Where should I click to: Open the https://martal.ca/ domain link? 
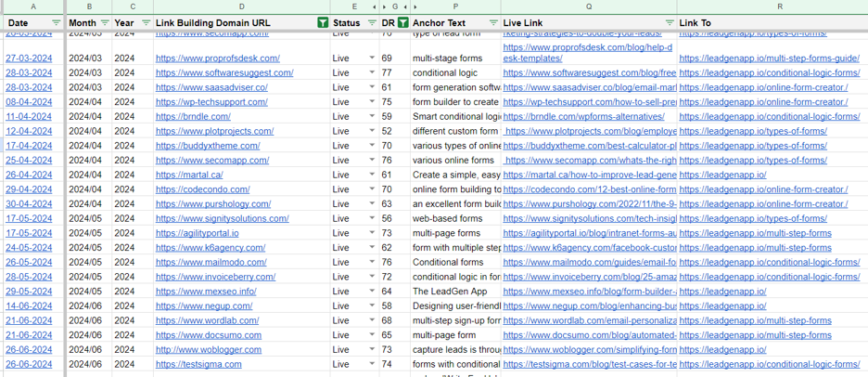click(x=189, y=175)
